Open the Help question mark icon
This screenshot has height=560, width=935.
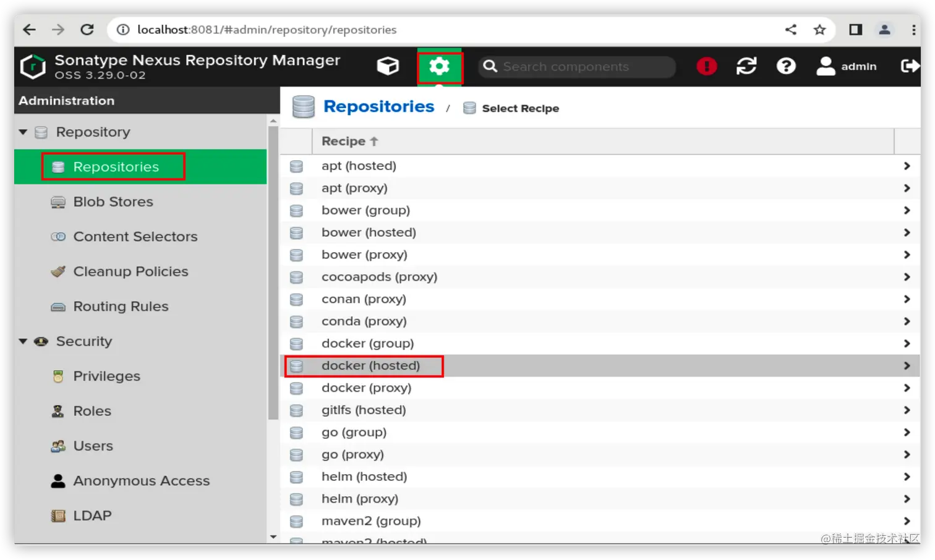click(x=786, y=66)
